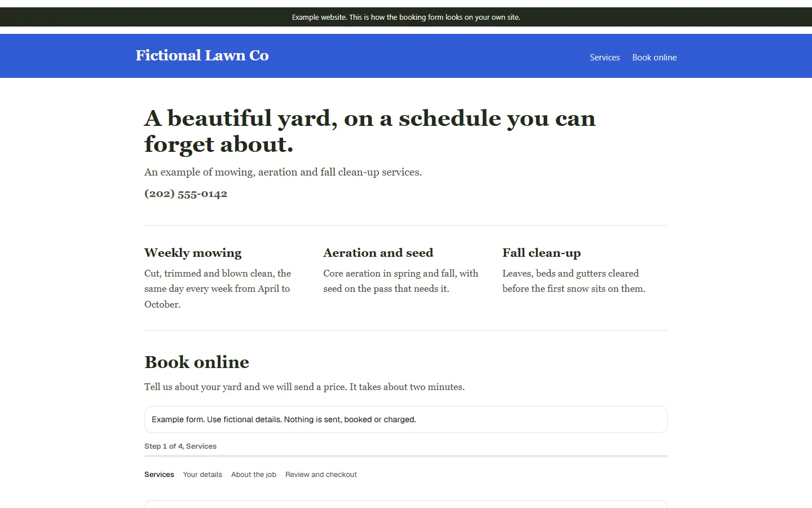
Task: Click the phone number (202) 555-0142
Action: 186,194
